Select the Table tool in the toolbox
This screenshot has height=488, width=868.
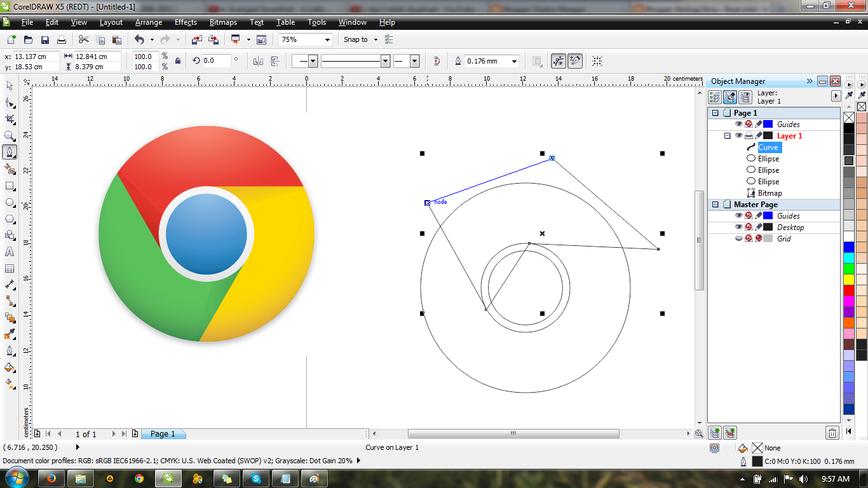pos(10,268)
